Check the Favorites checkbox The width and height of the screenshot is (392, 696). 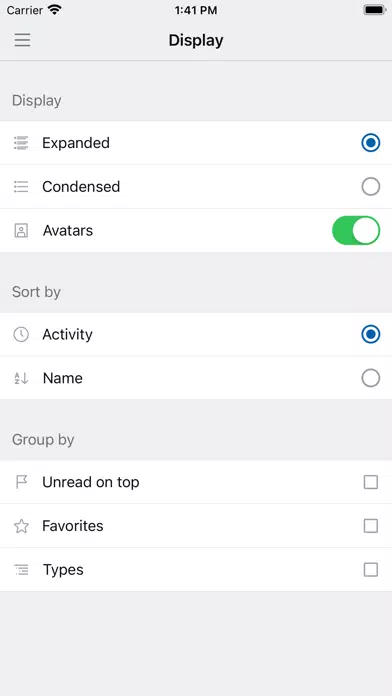pyautogui.click(x=371, y=526)
